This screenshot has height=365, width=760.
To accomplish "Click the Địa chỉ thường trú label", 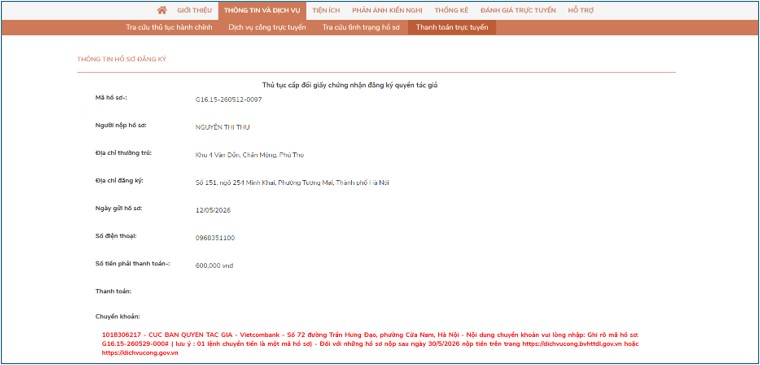I will coord(124,153).
